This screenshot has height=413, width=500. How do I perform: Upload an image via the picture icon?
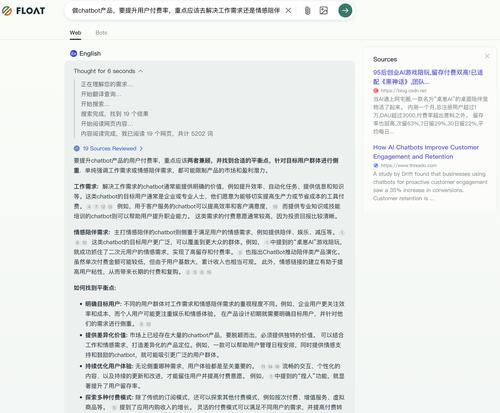(x=323, y=11)
